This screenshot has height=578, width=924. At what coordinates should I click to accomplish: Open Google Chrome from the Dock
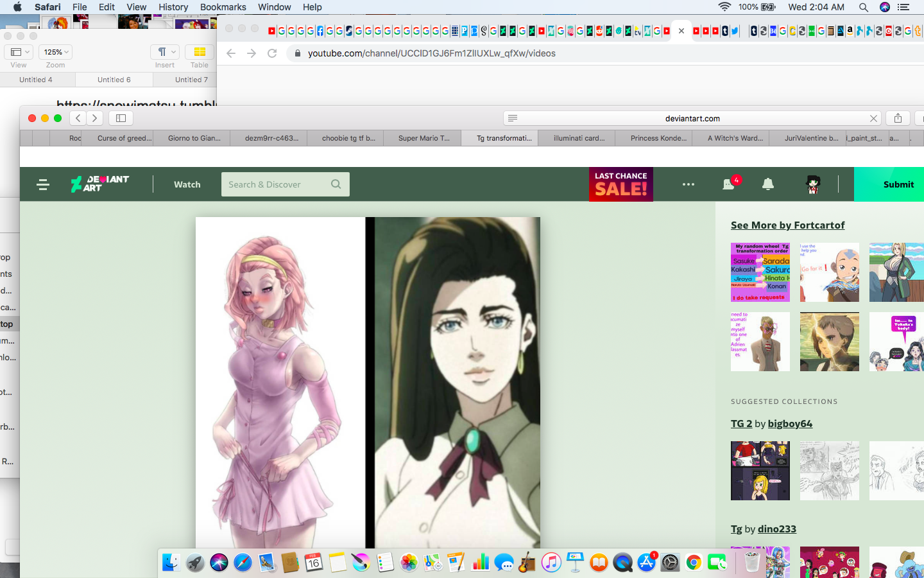coord(694,563)
